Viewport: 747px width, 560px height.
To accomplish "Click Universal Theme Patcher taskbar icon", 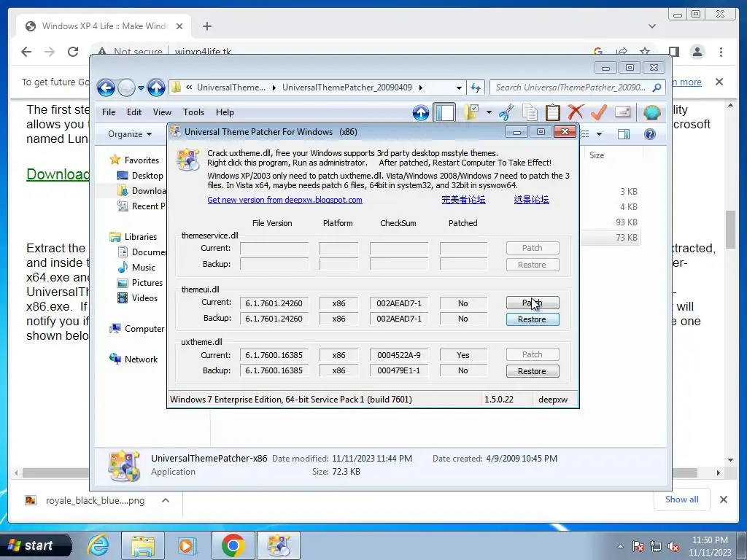I will 279,545.
